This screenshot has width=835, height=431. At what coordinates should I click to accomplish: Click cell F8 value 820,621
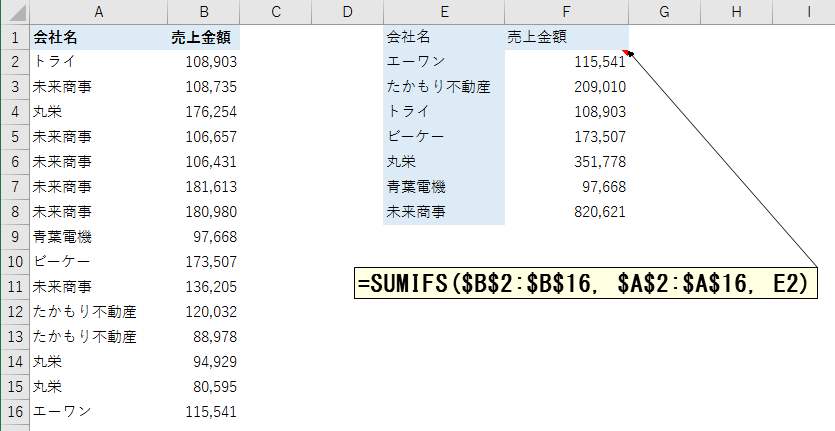pyautogui.click(x=566, y=212)
